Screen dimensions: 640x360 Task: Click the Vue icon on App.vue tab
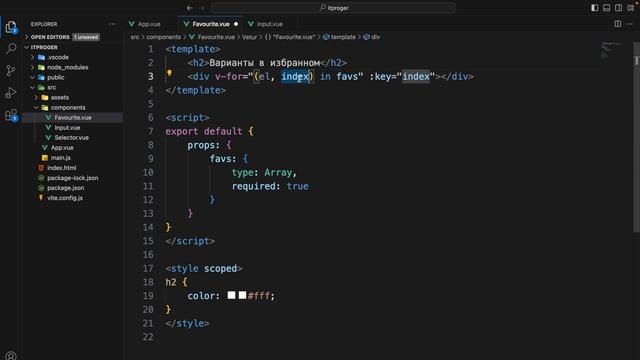[x=131, y=24]
